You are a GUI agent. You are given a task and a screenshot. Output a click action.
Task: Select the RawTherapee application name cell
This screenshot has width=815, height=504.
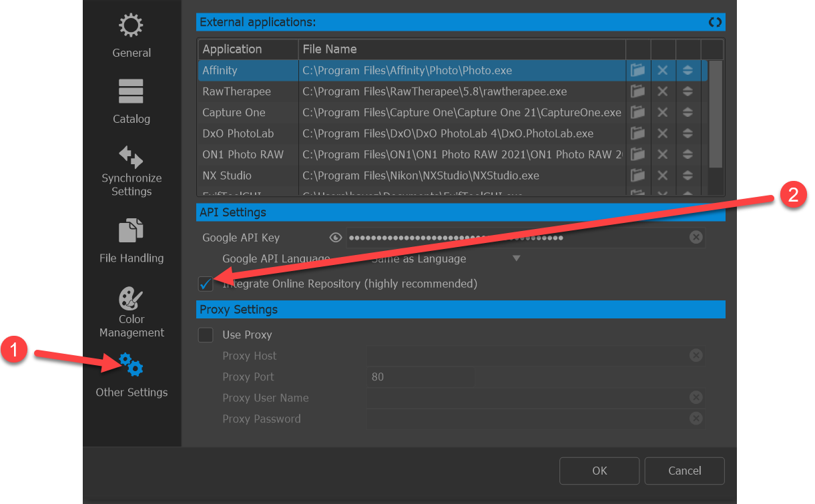(x=248, y=91)
